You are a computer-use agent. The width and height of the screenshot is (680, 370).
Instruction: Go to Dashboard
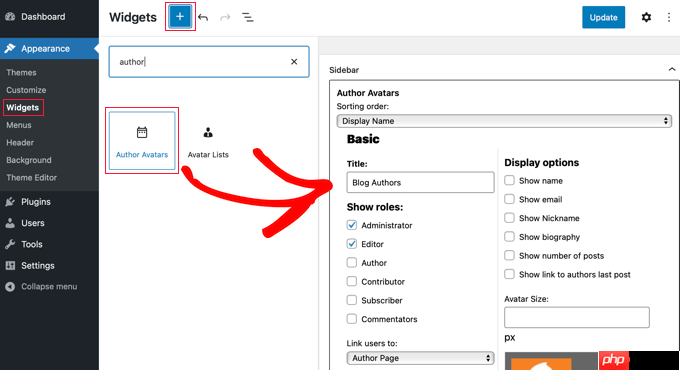click(x=43, y=16)
